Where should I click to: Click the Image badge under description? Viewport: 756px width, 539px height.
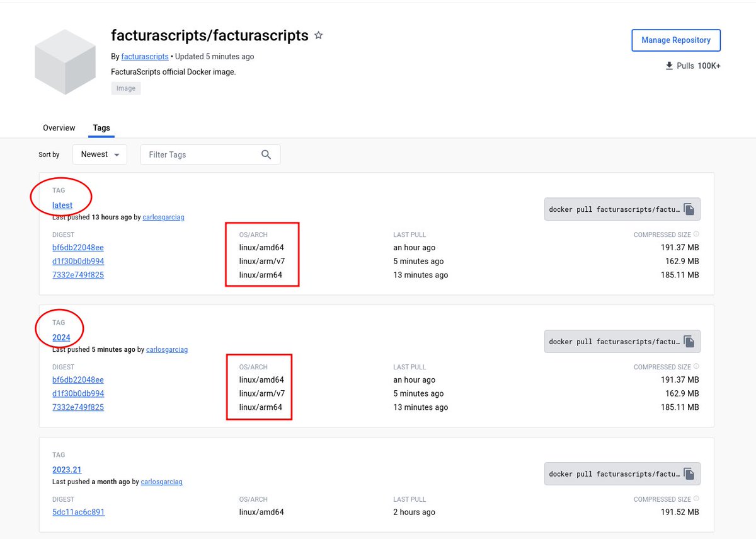pos(126,88)
